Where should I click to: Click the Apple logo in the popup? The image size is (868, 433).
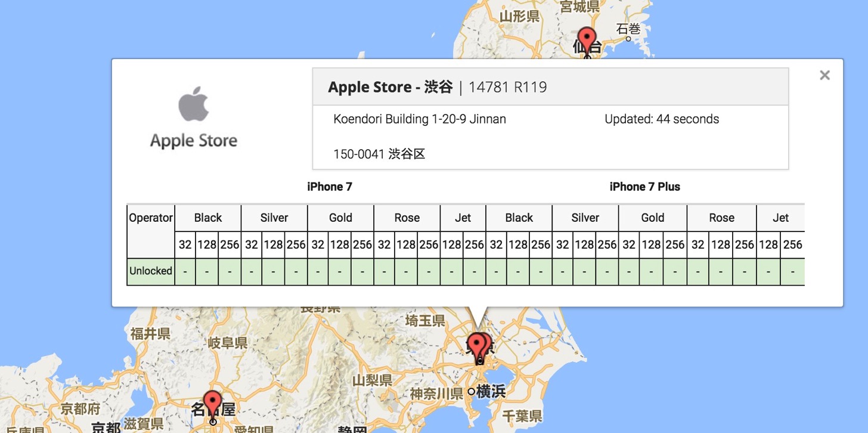[194, 104]
